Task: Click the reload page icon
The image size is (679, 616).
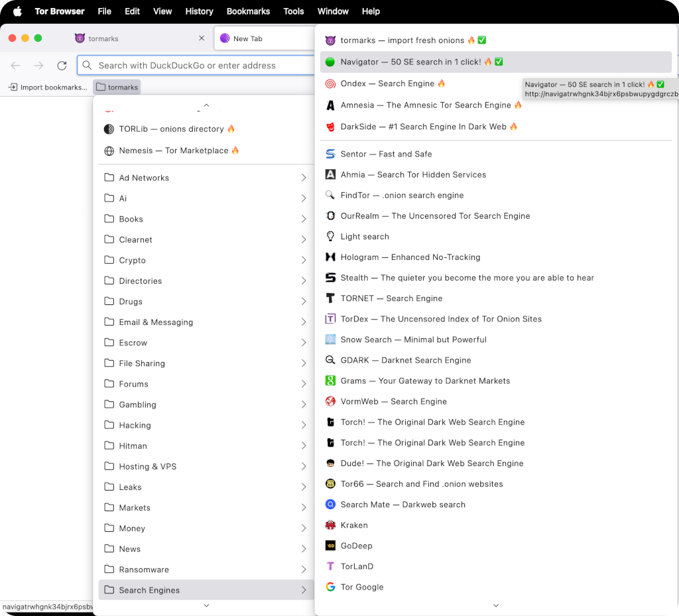Action: [x=62, y=66]
